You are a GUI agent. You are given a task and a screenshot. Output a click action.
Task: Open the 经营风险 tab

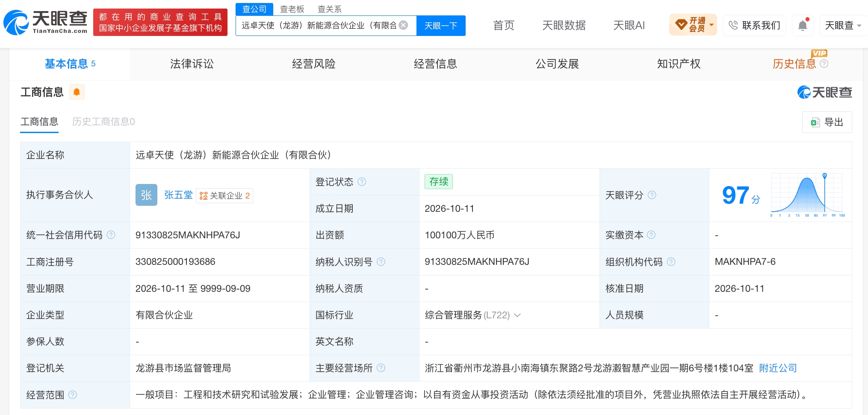click(x=313, y=64)
